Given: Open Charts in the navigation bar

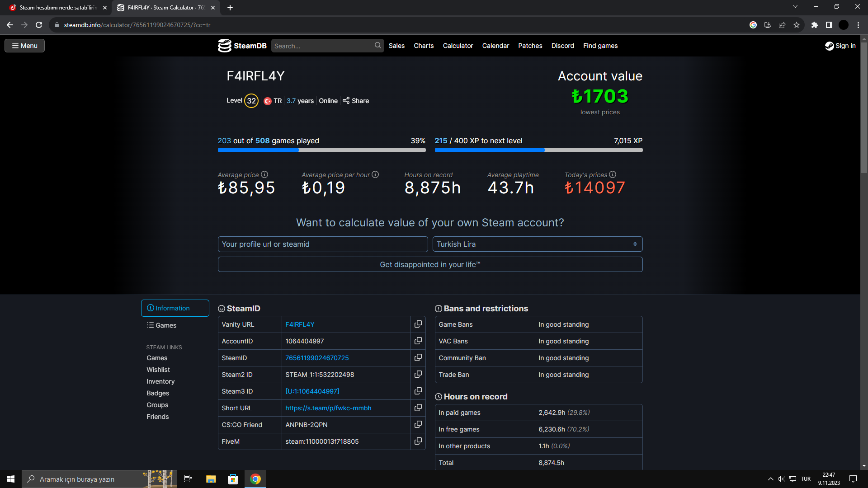Looking at the screenshot, I should (424, 46).
